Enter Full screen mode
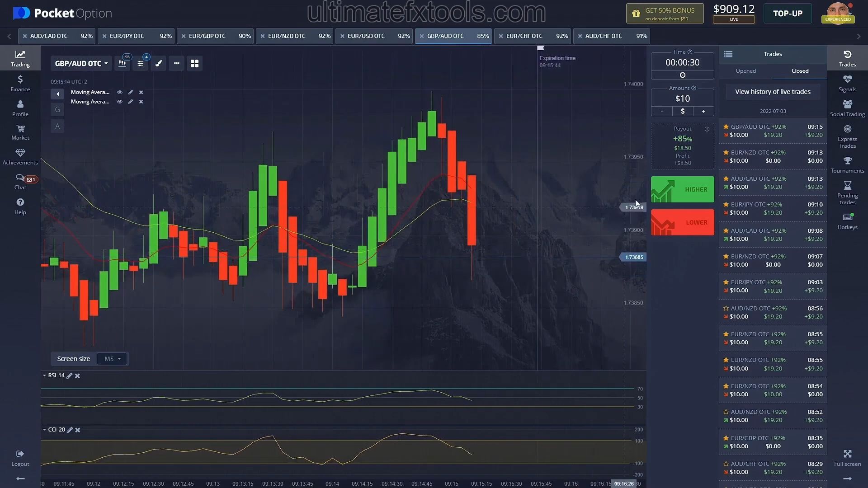 click(847, 458)
